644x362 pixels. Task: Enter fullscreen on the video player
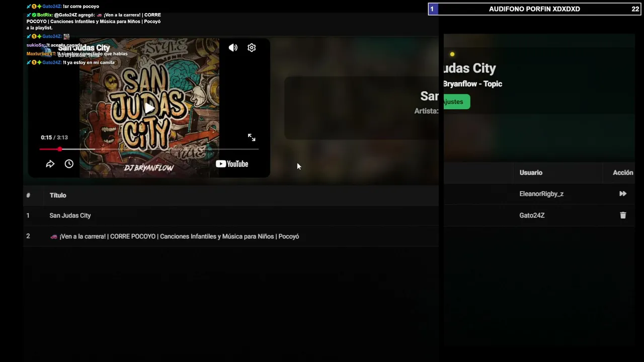point(252,137)
